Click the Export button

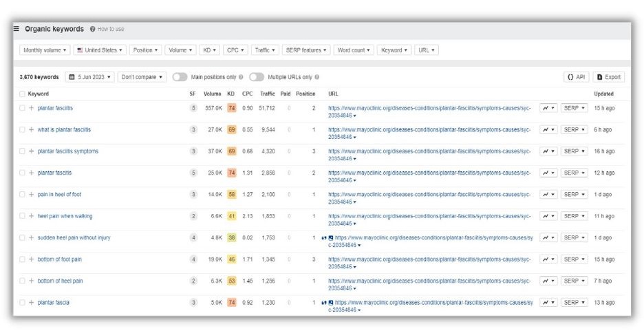(x=609, y=77)
